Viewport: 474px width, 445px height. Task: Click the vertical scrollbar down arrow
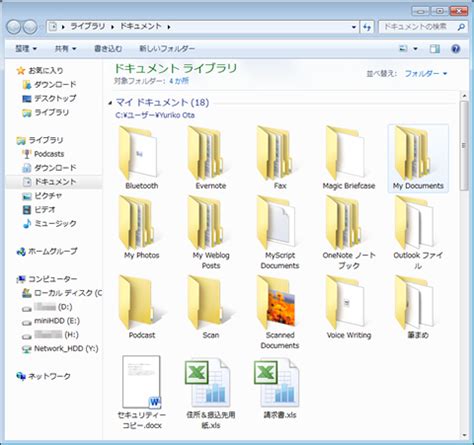[x=464, y=435]
